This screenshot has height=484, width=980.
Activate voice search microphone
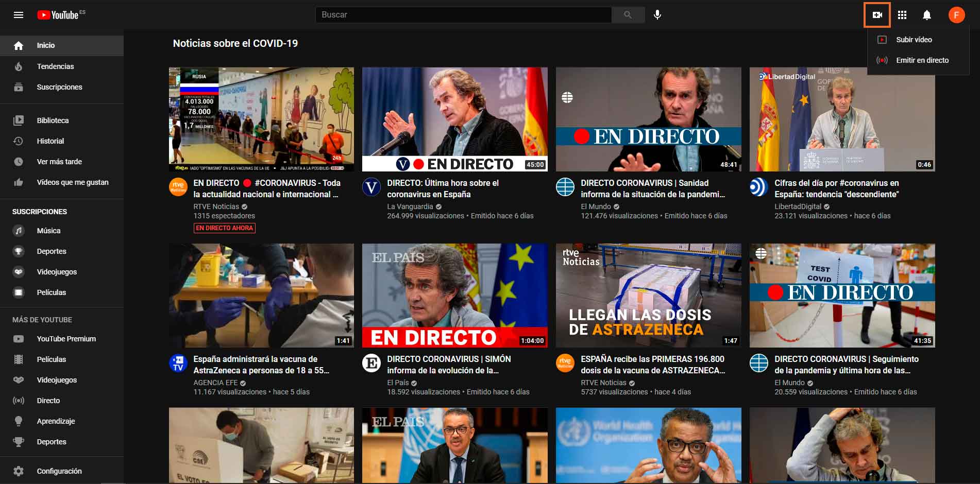(x=657, y=15)
